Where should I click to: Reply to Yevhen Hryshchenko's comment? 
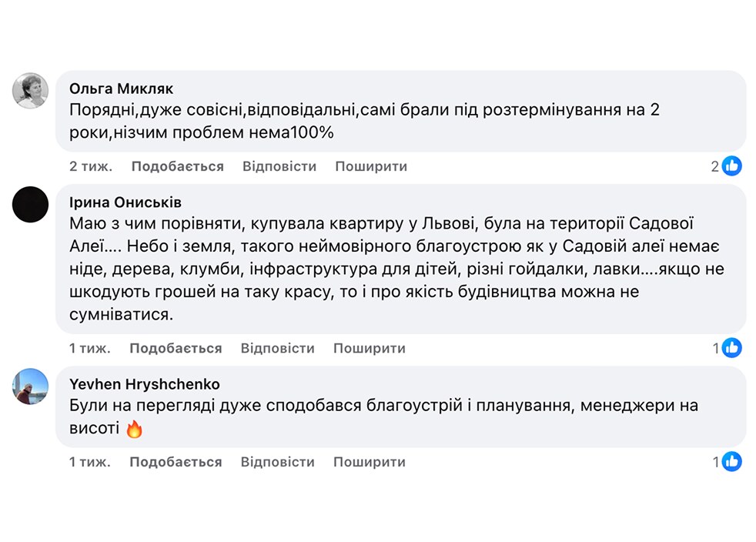click(x=277, y=462)
